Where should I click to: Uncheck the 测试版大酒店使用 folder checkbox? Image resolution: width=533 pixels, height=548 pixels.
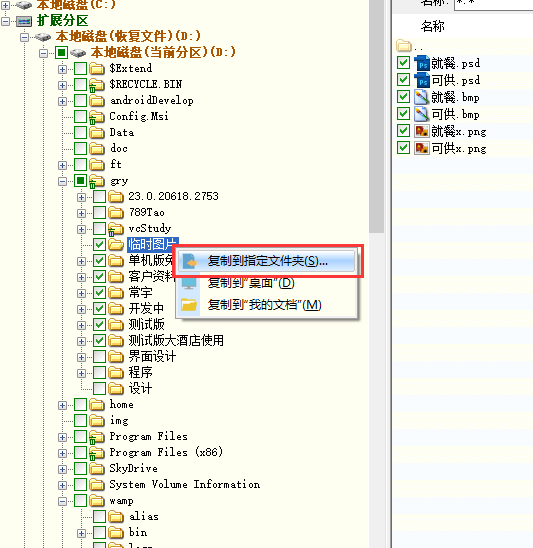[x=100, y=340]
